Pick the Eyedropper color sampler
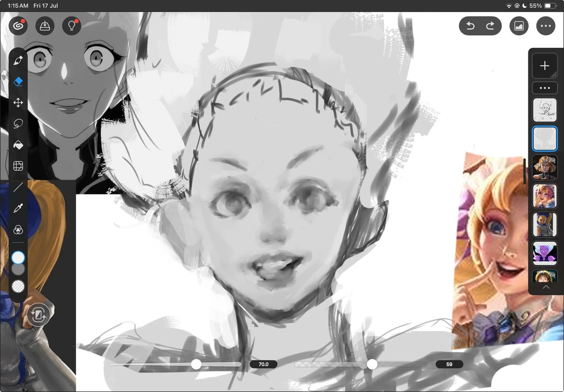The height and width of the screenshot is (392, 564). 18,208
